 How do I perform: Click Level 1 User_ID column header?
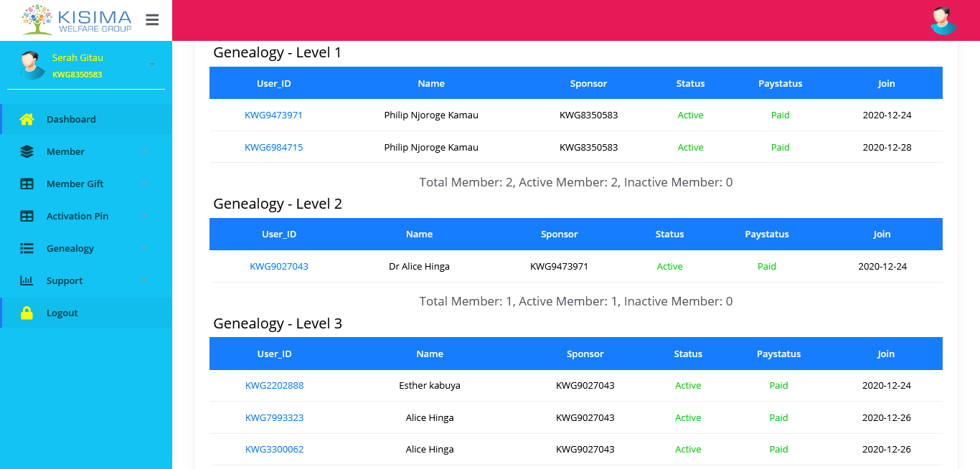[x=274, y=83]
